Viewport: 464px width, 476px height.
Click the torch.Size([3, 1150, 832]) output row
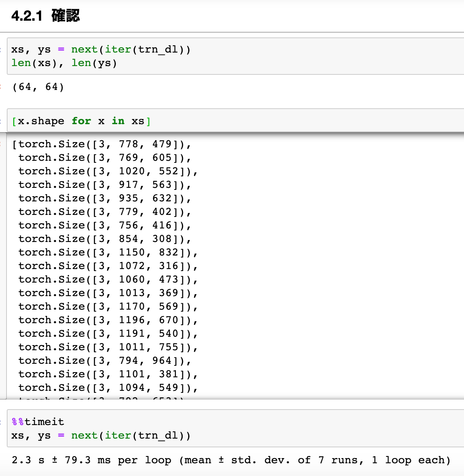point(108,252)
